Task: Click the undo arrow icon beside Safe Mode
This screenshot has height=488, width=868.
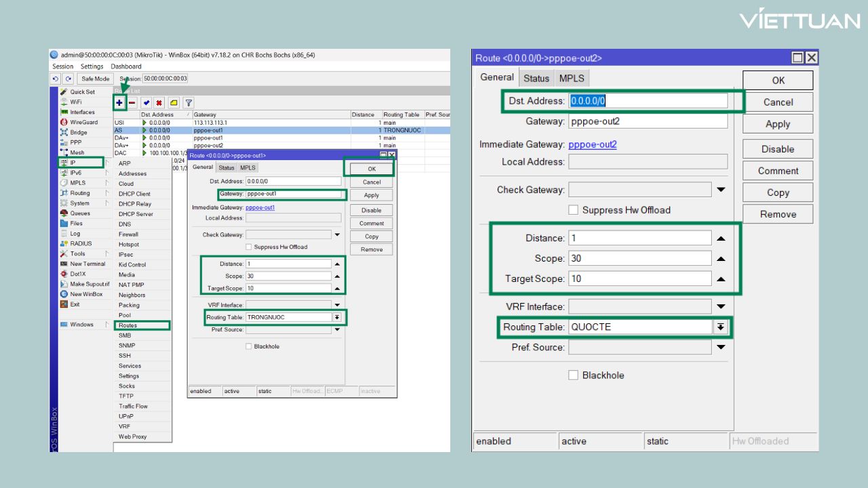Action: click(x=56, y=79)
